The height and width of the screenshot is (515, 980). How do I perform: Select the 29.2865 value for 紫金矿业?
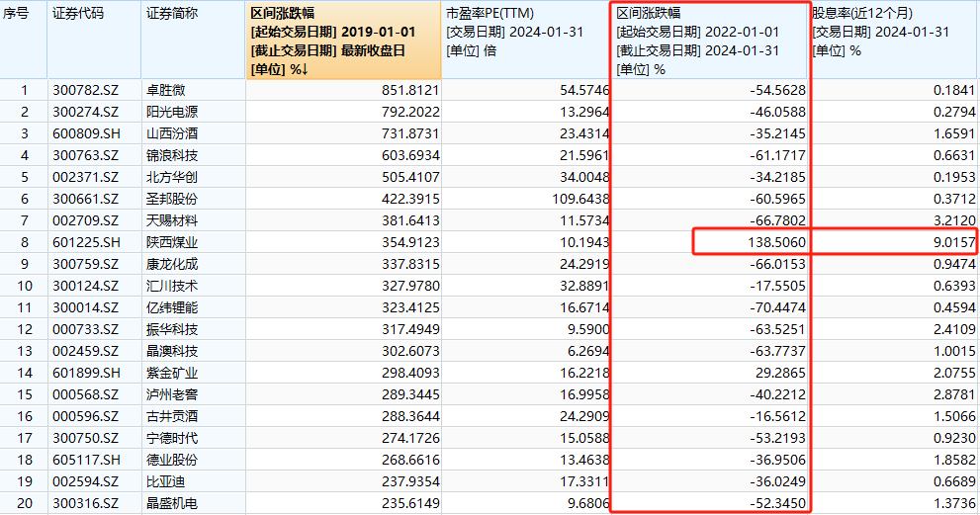tap(780, 373)
